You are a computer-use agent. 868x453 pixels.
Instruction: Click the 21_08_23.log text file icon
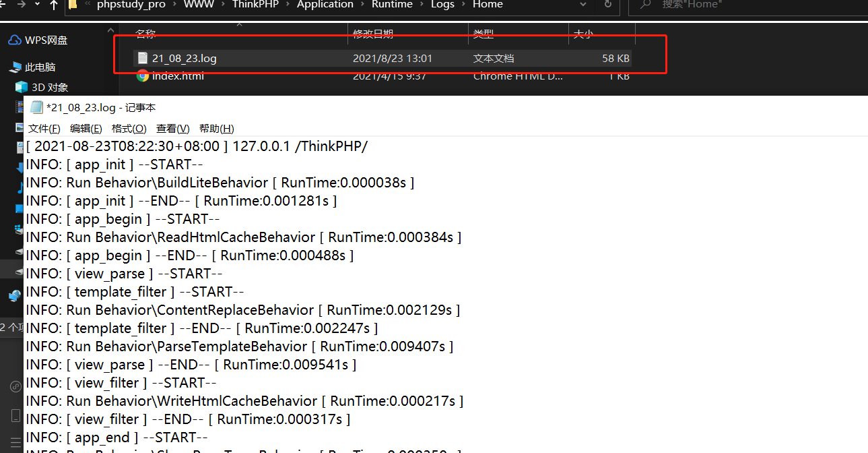point(142,58)
